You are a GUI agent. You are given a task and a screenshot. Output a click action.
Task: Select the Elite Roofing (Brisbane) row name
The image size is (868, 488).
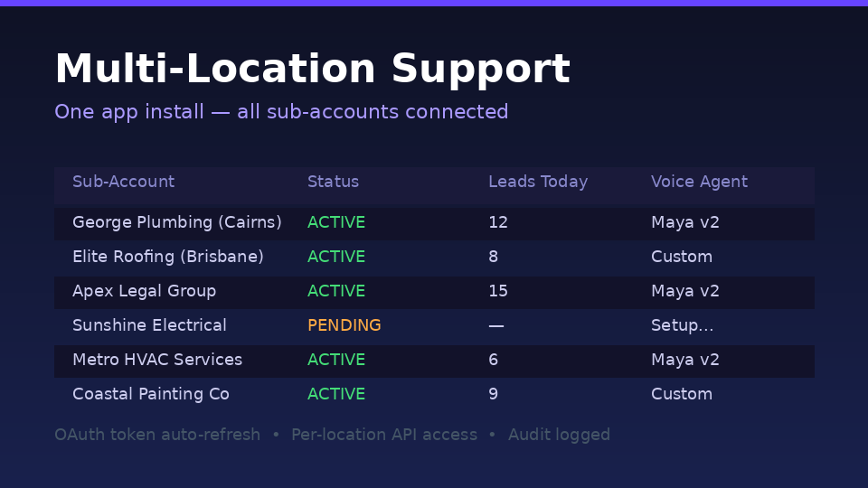pyautogui.click(x=168, y=257)
